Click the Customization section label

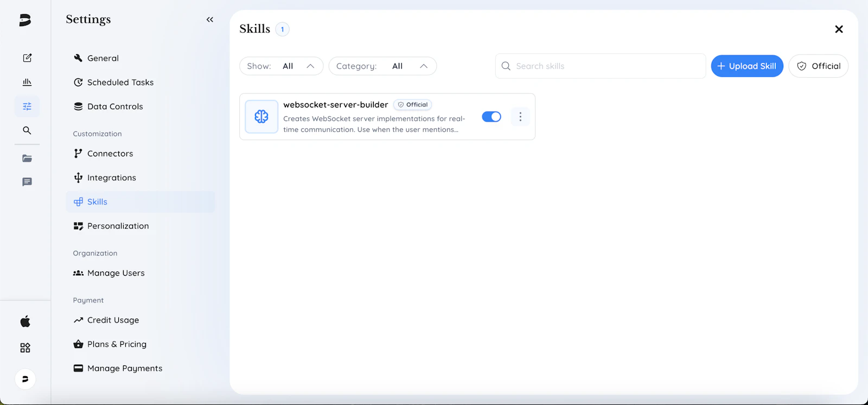point(98,134)
